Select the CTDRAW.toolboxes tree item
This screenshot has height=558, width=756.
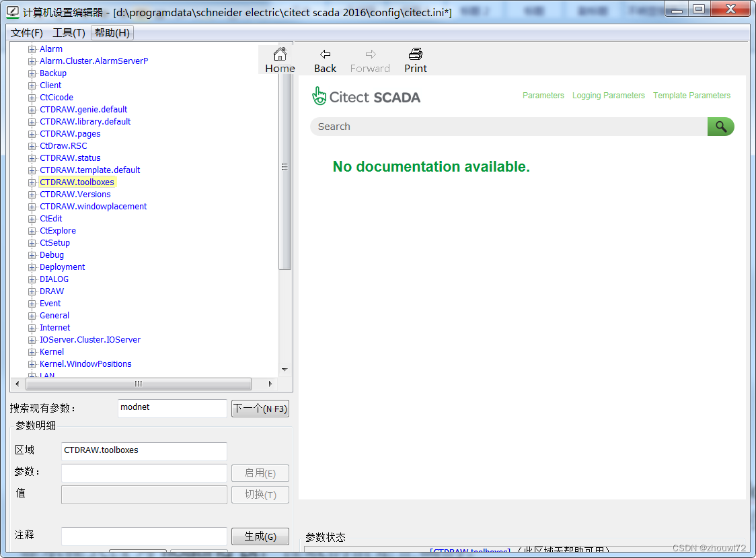(77, 182)
